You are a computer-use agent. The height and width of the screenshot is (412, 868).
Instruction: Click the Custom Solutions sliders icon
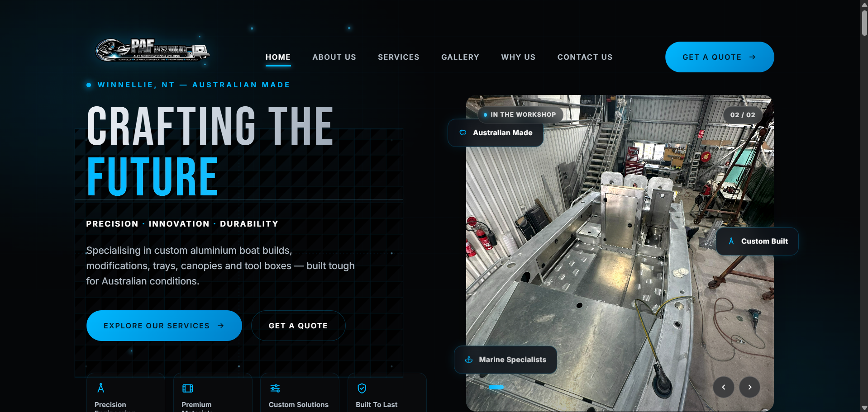pyautogui.click(x=275, y=388)
